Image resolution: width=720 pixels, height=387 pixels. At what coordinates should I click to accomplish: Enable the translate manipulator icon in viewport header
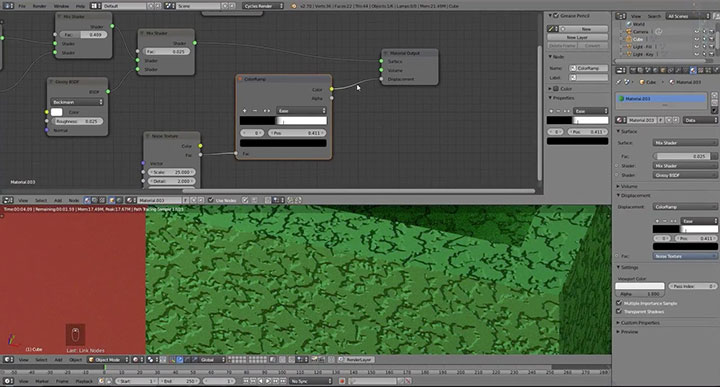point(180,359)
